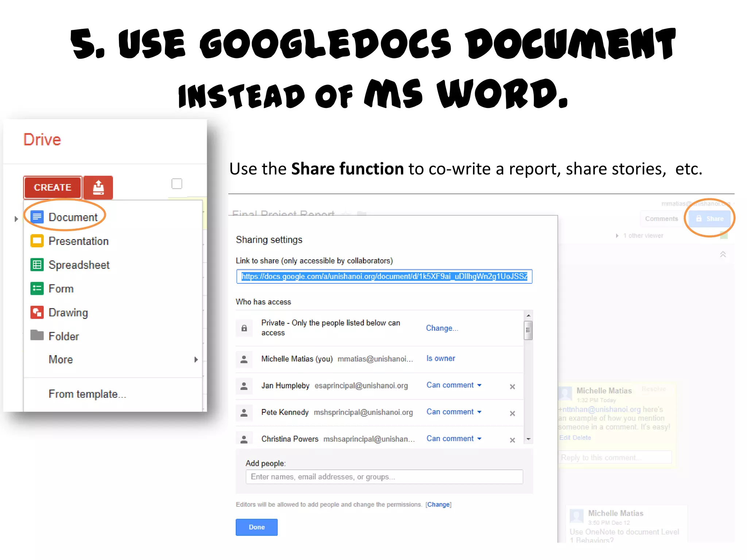The height and width of the screenshot is (560, 747).
Task: Click the access list scrollbar thumb
Action: (x=528, y=330)
